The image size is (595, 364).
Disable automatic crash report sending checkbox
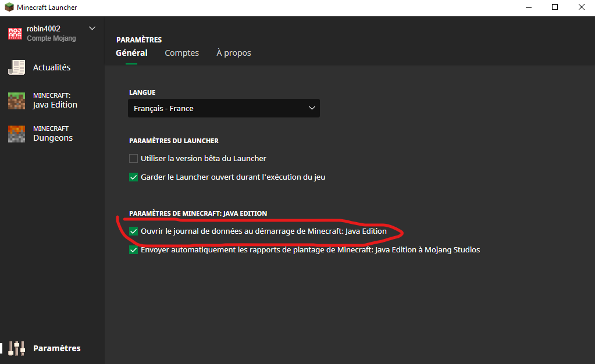click(x=134, y=250)
